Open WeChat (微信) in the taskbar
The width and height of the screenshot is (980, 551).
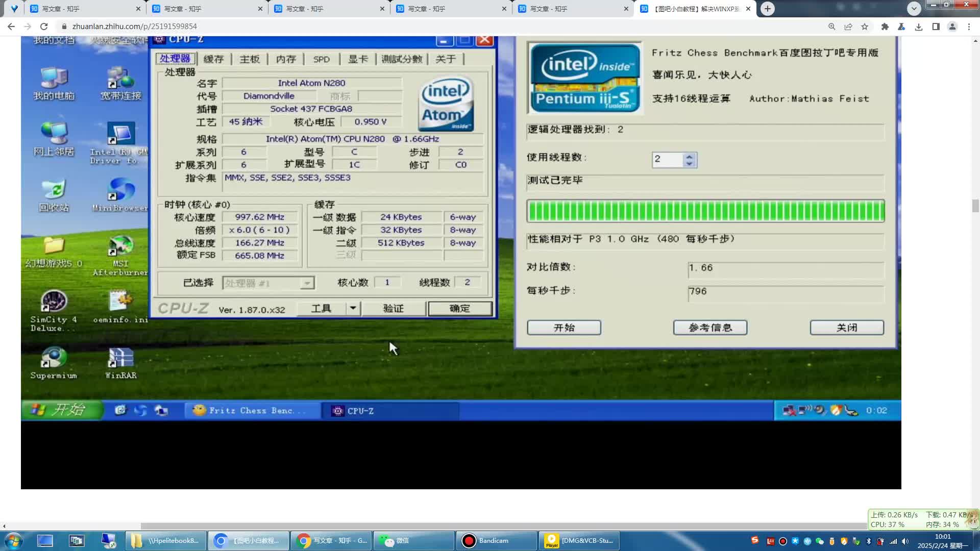pyautogui.click(x=412, y=540)
